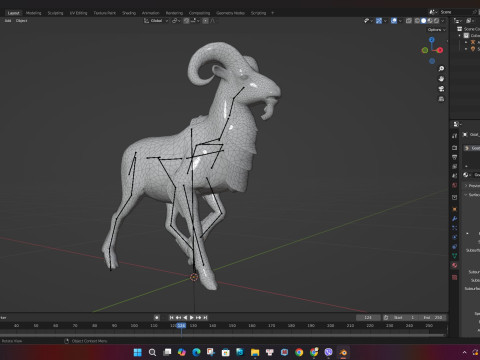Open the Render properties tab
This screenshot has height=360, width=480.
455,147
